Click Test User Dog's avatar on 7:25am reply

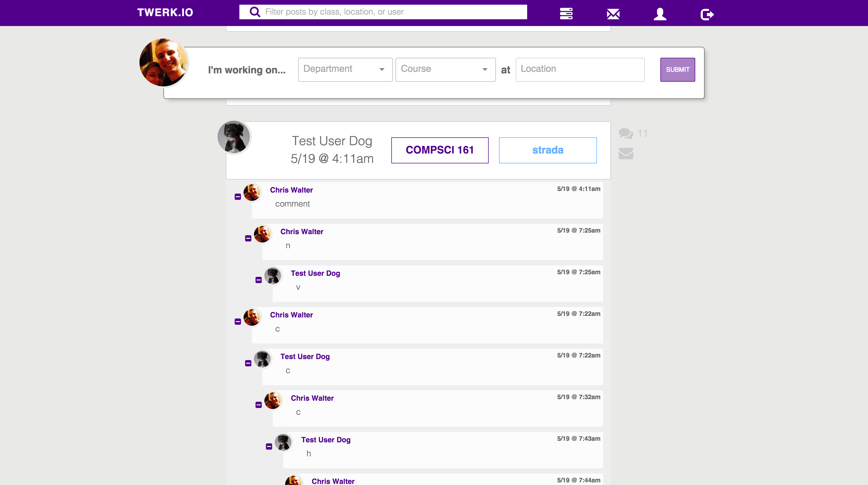point(273,276)
